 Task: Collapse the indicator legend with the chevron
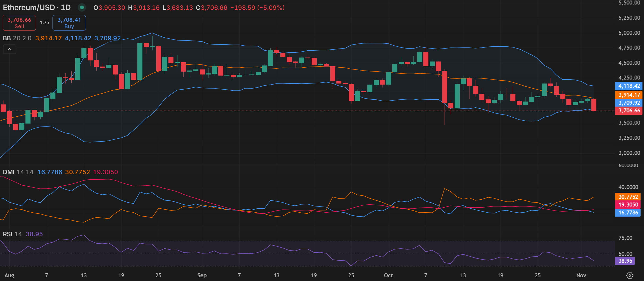click(x=10, y=49)
